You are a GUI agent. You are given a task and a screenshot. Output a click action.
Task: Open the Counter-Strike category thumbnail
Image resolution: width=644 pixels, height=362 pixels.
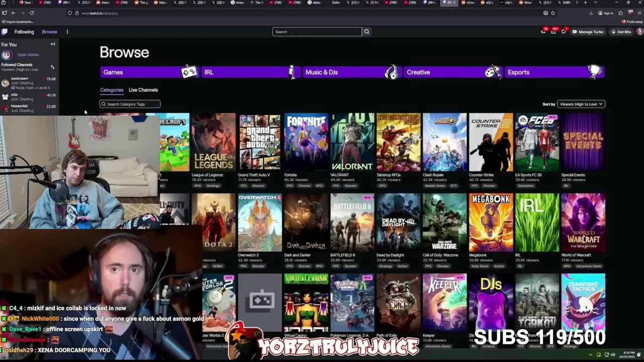pyautogui.click(x=491, y=142)
